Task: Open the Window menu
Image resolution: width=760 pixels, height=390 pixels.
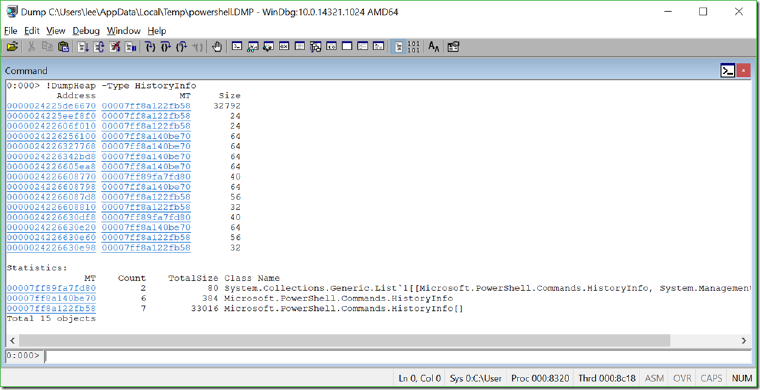Action: pyautogui.click(x=124, y=31)
